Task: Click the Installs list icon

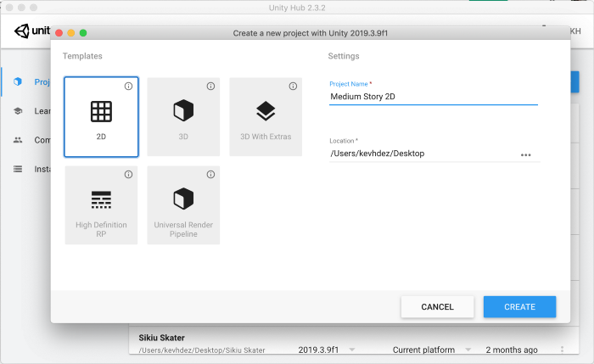Action: (18, 169)
